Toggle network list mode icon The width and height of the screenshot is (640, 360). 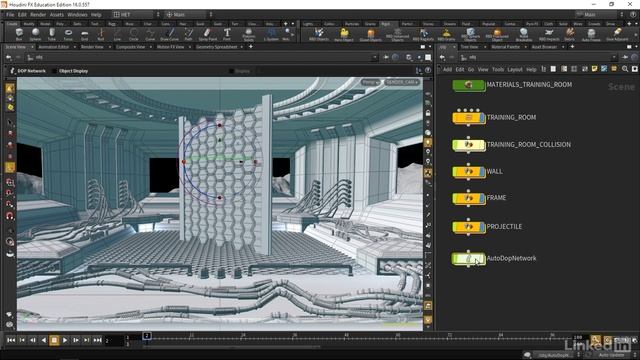point(553,69)
